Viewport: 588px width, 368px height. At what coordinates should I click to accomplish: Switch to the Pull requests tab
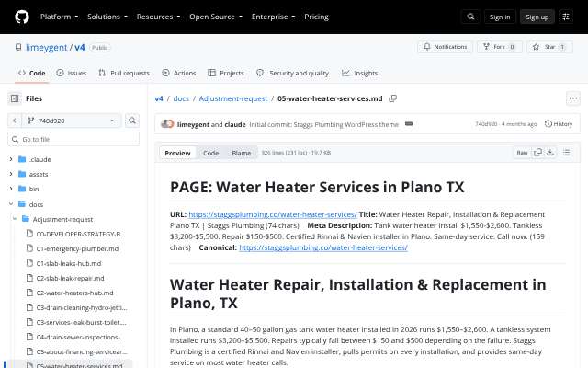(x=124, y=73)
